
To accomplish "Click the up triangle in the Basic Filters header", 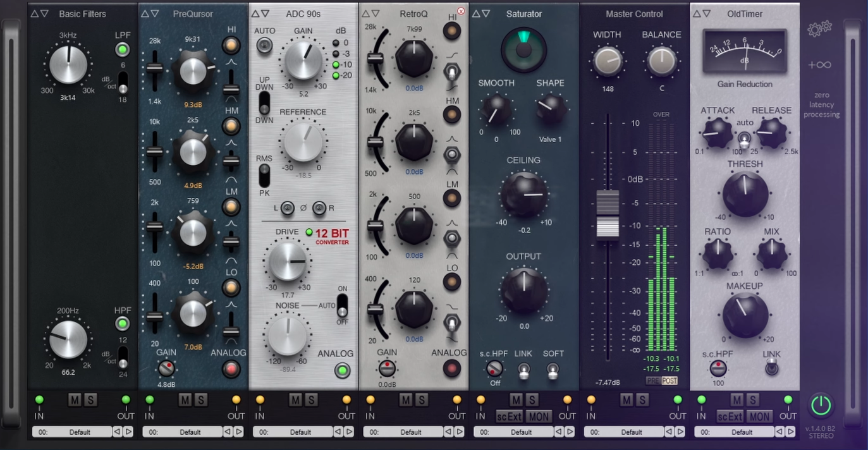I will 34,13.
